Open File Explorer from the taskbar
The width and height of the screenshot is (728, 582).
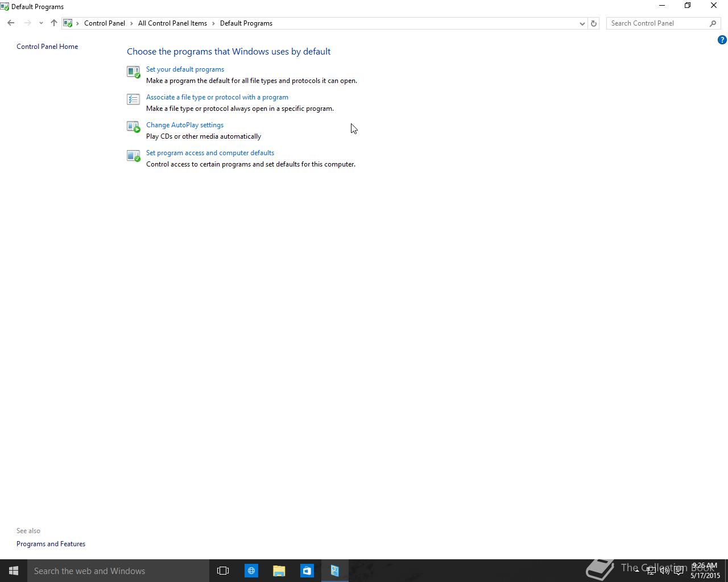click(x=279, y=571)
